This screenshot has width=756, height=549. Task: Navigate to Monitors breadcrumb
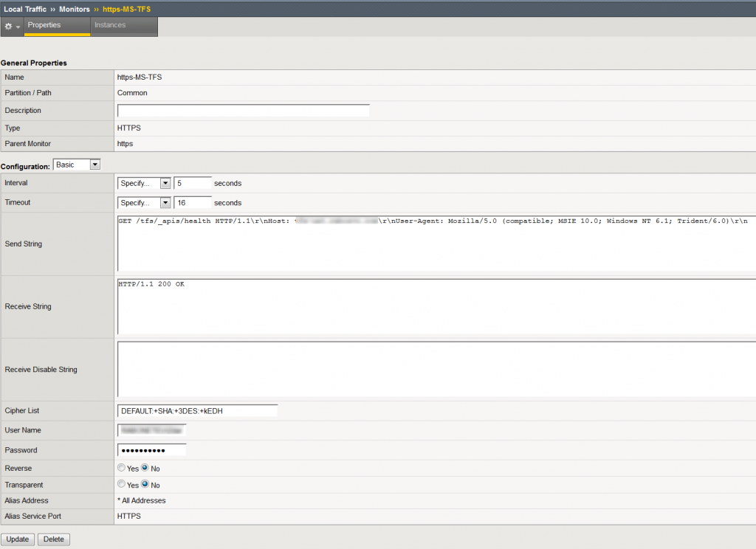point(75,9)
